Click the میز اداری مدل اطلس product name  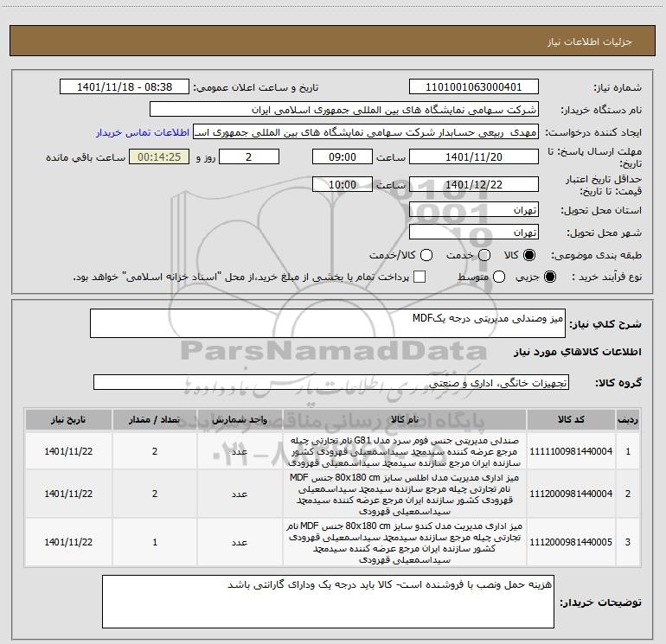[405, 494]
